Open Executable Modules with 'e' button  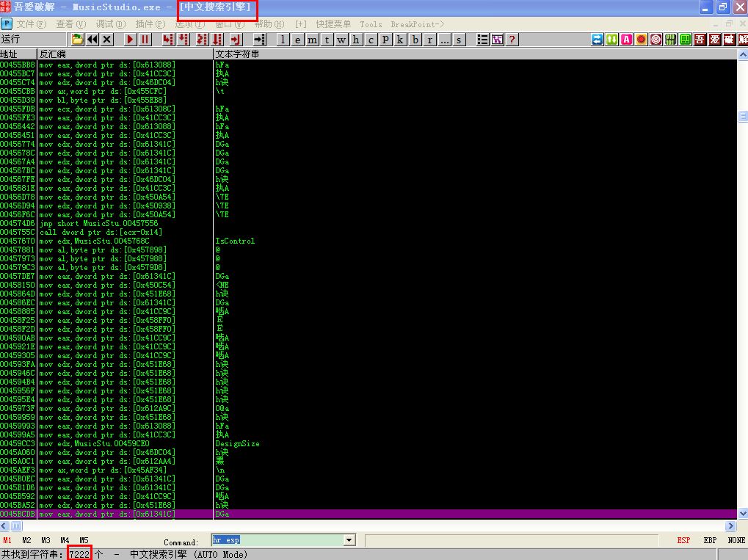pyautogui.click(x=298, y=40)
